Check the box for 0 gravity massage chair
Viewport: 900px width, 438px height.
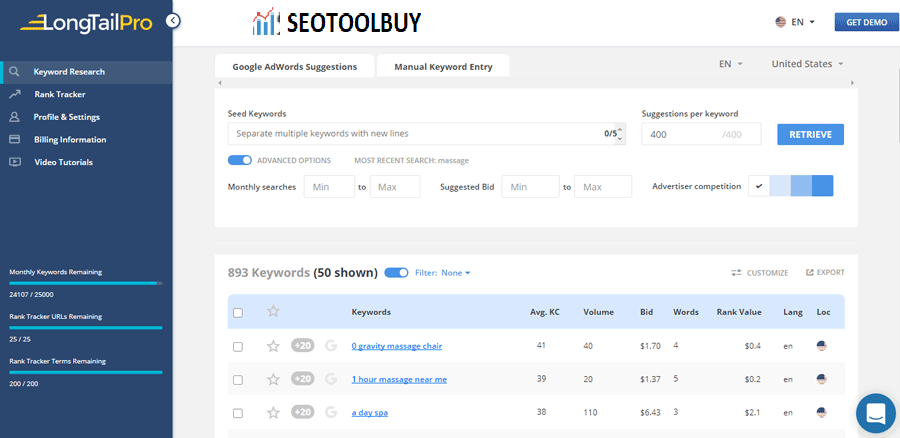pyautogui.click(x=238, y=347)
